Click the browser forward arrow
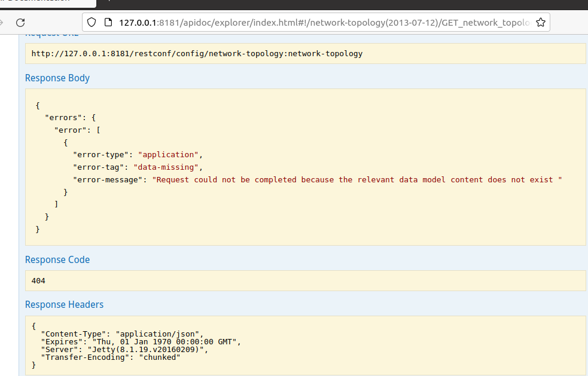 (x=2, y=23)
